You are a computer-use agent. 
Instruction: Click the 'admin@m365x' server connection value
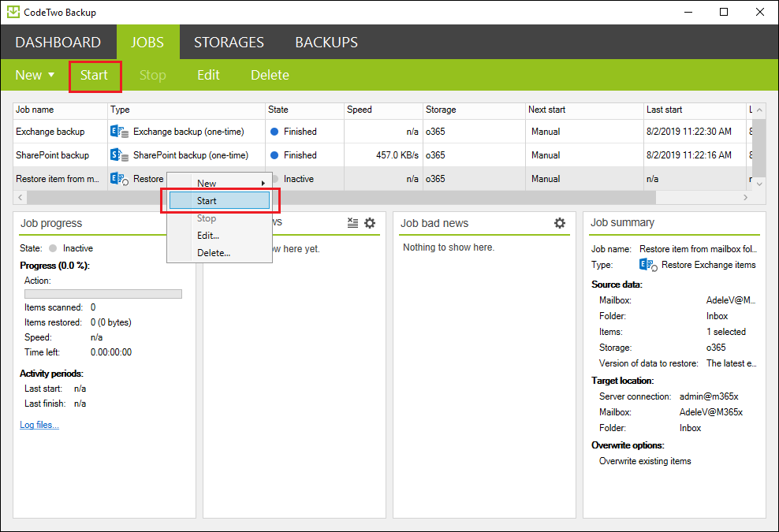(709, 396)
